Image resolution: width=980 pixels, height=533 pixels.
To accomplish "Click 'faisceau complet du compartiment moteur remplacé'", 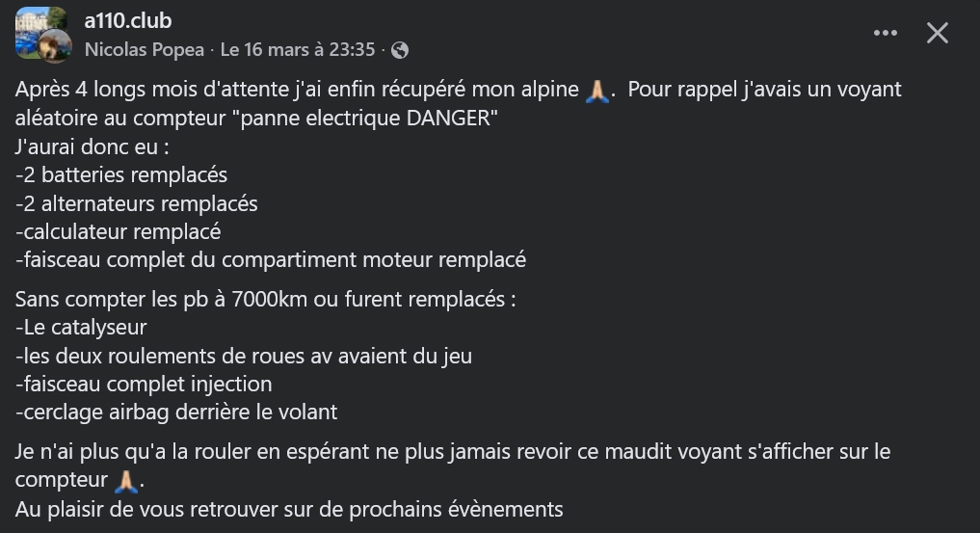I will 271,259.
